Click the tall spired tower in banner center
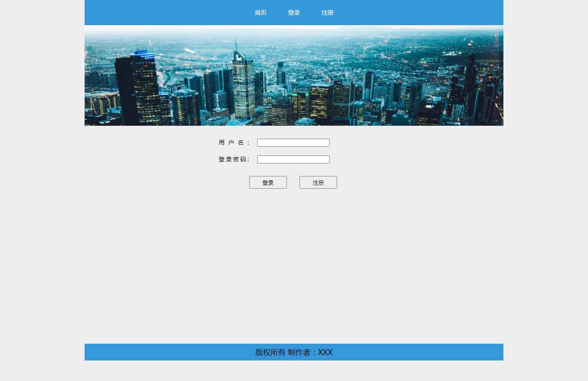Screen dimensions: 588x381 tap(243, 84)
